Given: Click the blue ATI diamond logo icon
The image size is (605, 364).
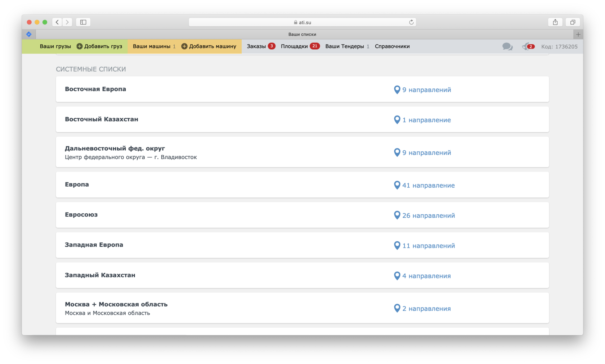Looking at the screenshot, I should [29, 35].
